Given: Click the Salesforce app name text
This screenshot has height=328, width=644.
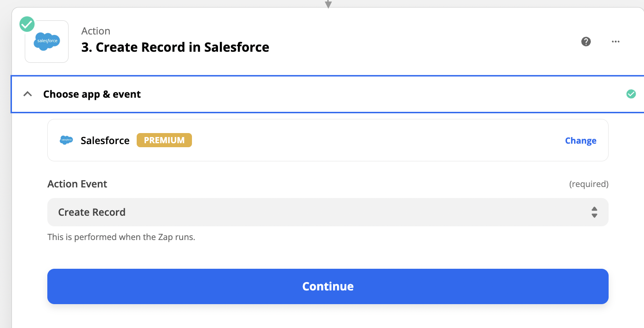Looking at the screenshot, I should click(x=105, y=141).
